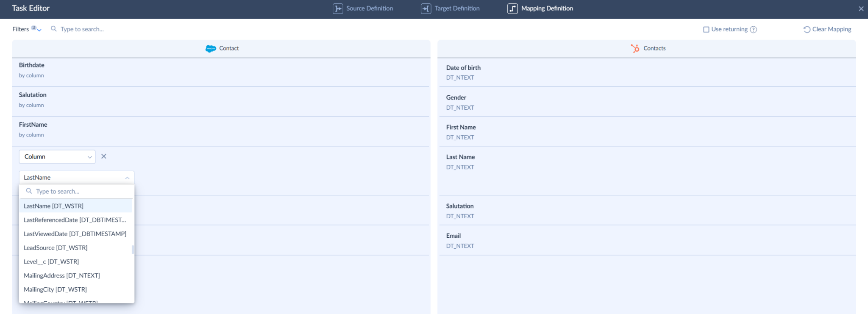The height and width of the screenshot is (314, 868).
Task: Click the Target Definition icon
Action: pos(426,8)
